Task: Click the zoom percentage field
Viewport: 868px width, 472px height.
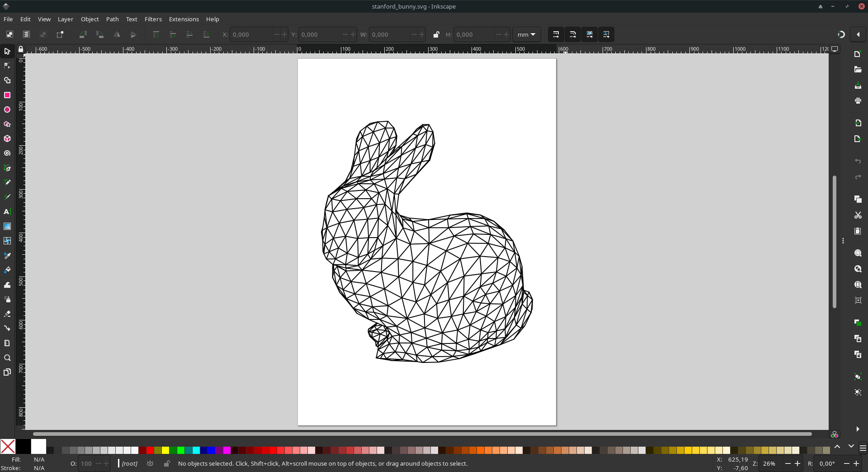Action: [771, 463]
